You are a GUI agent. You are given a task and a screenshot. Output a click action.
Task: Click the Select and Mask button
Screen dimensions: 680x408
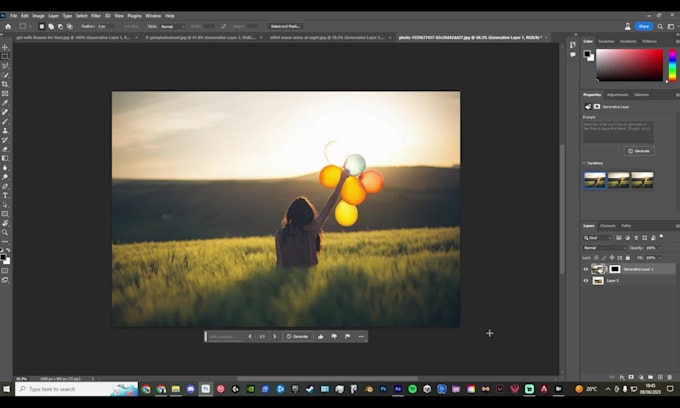285,26
